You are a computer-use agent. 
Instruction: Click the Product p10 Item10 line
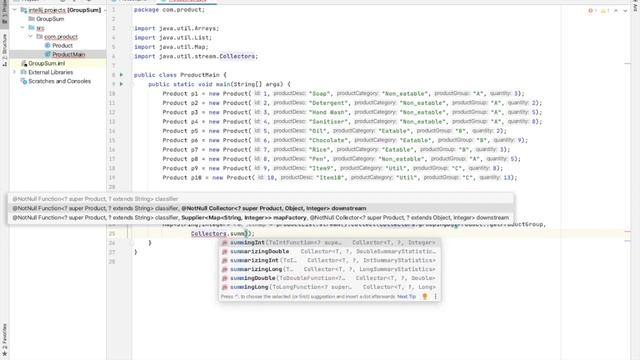[340, 178]
